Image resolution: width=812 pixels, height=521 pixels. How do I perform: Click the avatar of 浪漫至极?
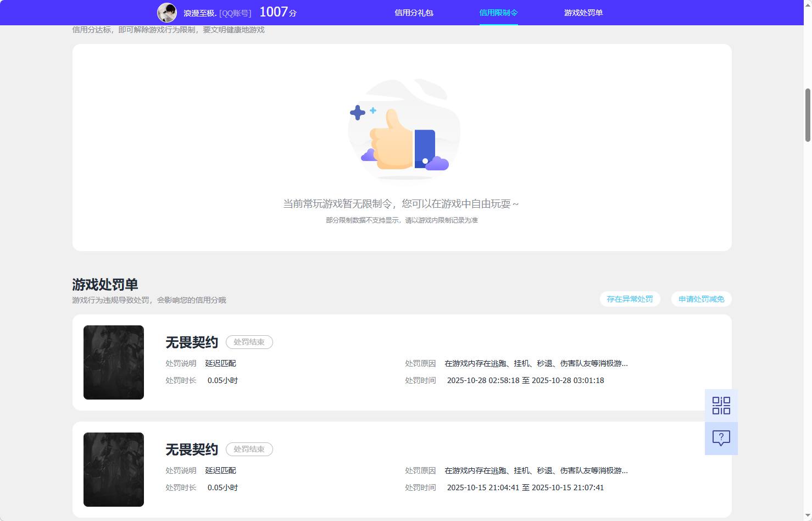click(x=167, y=12)
